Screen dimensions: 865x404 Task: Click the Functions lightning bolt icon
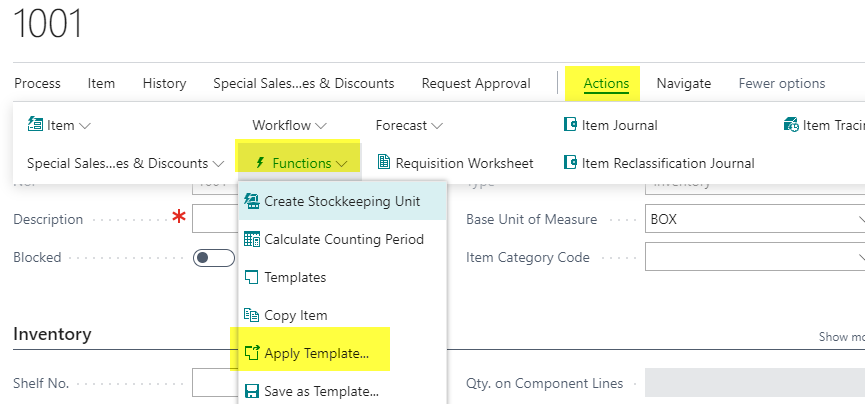[x=260, y=163]
